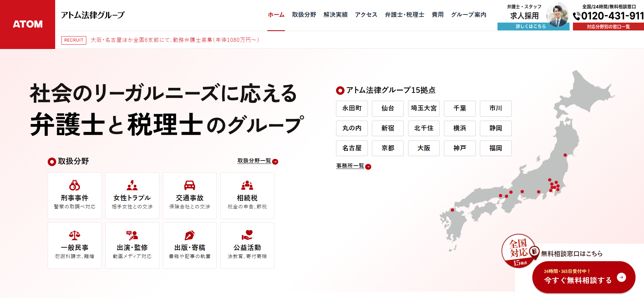Select the 永田町 office button
Viewport: 644px width, 298px height.
pos(352,108)
